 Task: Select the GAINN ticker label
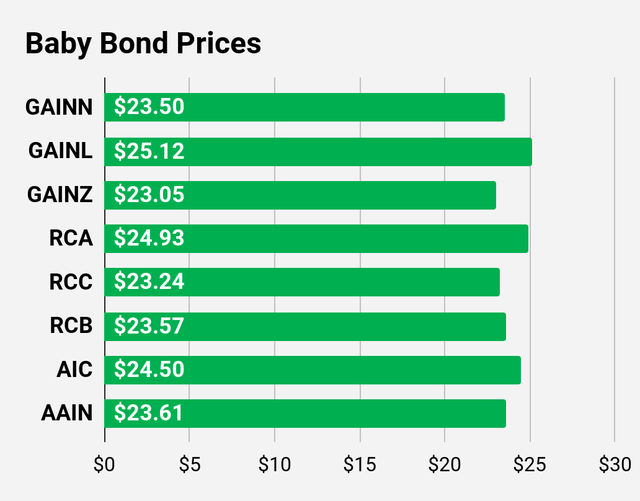58,108
